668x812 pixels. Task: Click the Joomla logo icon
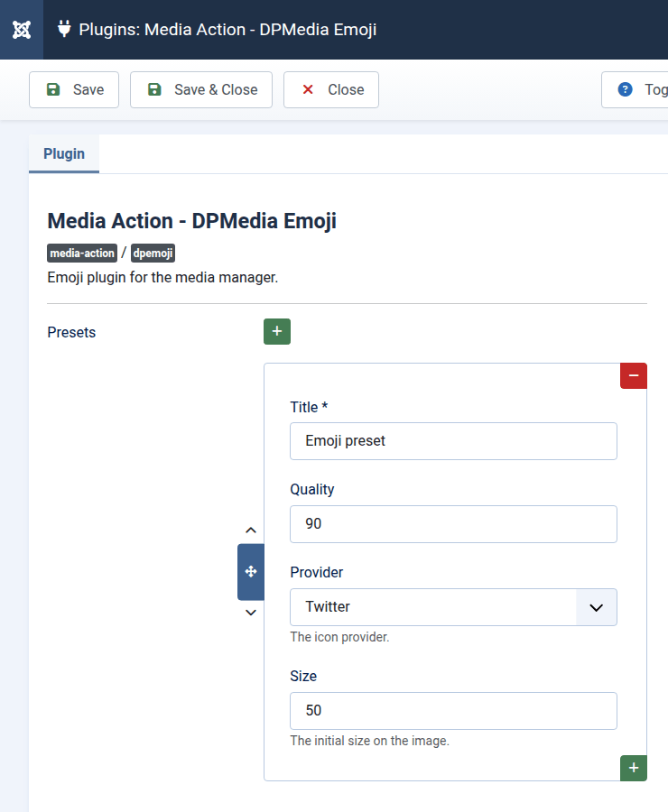click(22, 30)
